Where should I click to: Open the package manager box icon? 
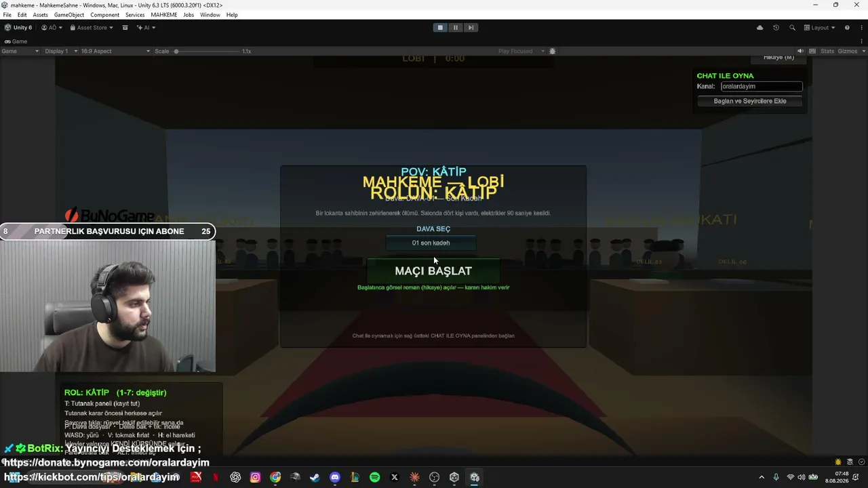pos(125,28)
